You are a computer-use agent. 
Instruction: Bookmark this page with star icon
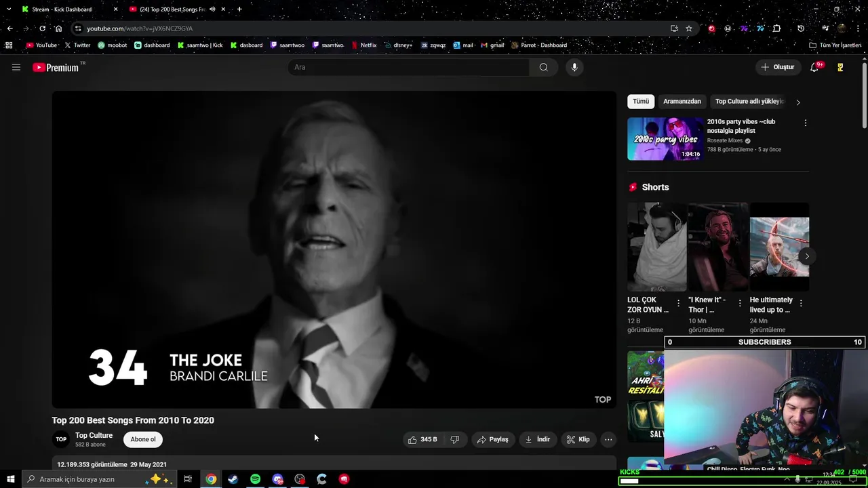coord(689,28)
